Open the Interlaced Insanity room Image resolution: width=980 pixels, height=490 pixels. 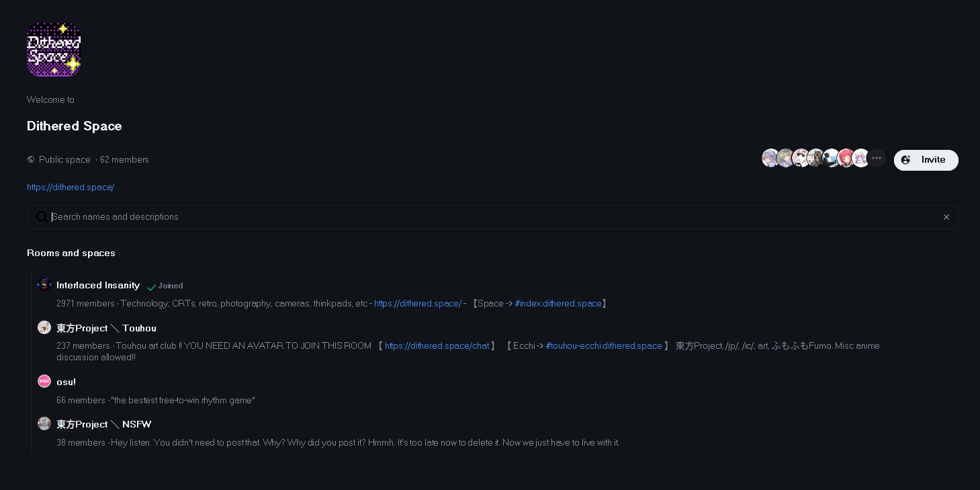(x=98, y=286)
